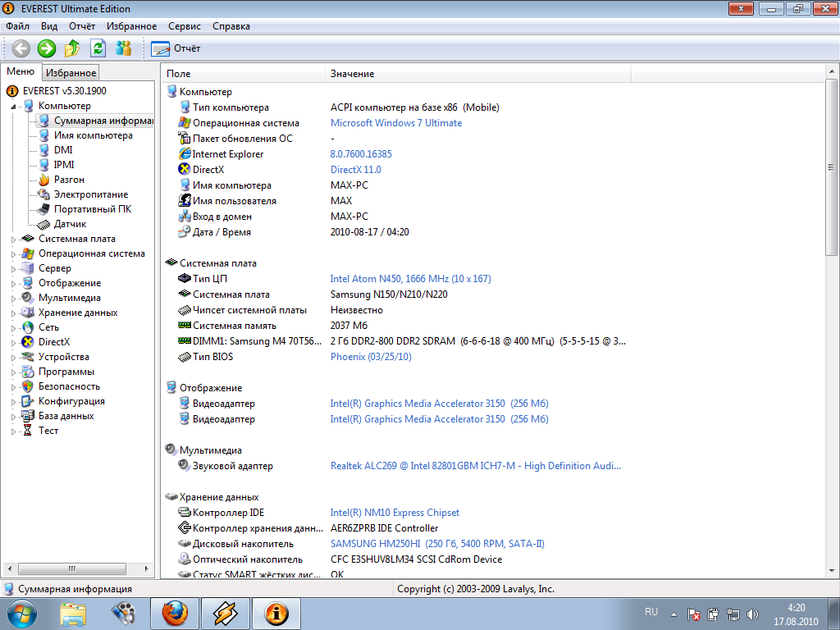The image size is (840, 630).
Task: Open the DirectX 11.0 link
Action: [x=356, y=169]
